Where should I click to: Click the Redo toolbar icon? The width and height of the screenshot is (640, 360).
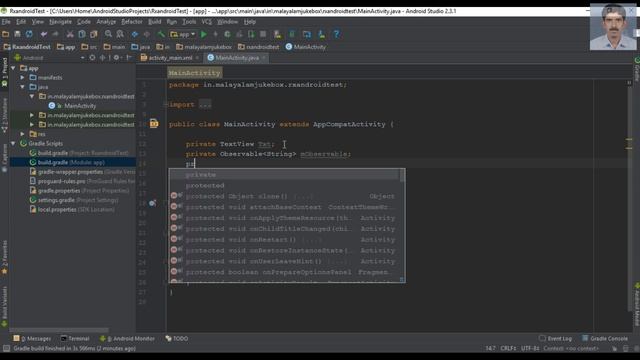click(55, 34)
